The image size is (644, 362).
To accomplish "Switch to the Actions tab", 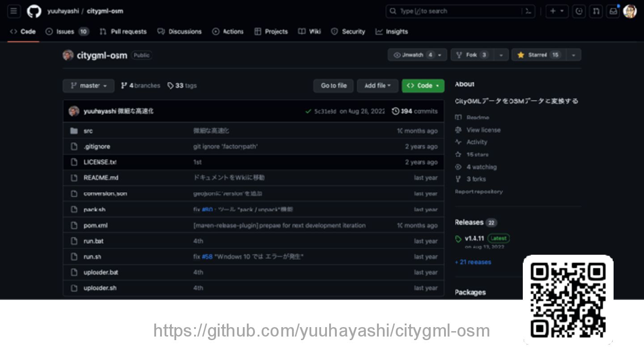I will pyautogui.click(x=228, y=32).
